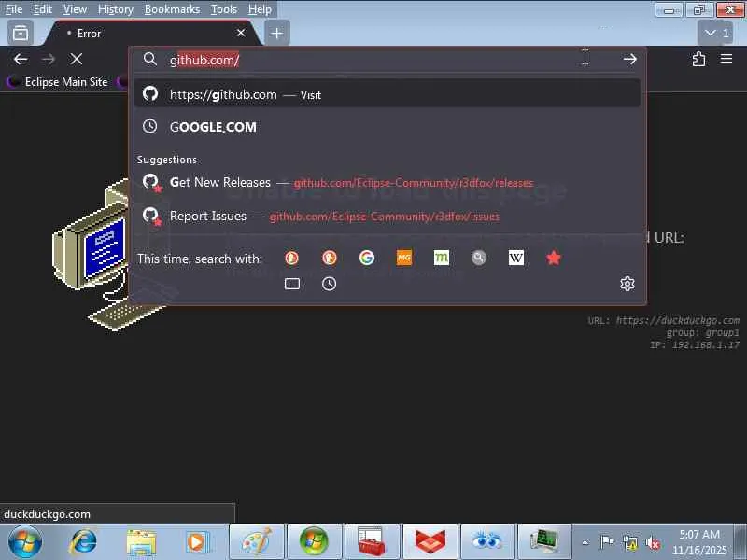The height and width of the screenshot is (560, 747).
Task: Search this time with orange MG engine
Action: [x=404, y=259]
